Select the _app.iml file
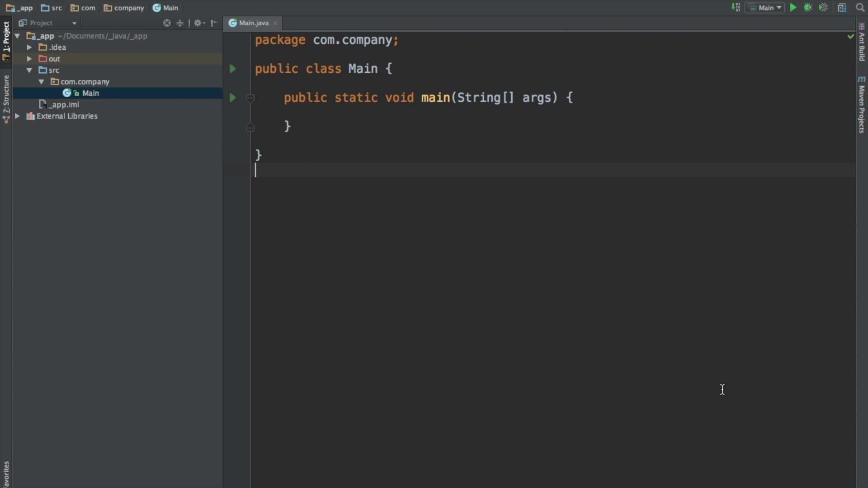This screenshot has width=868, height=488. coord(118,104)
